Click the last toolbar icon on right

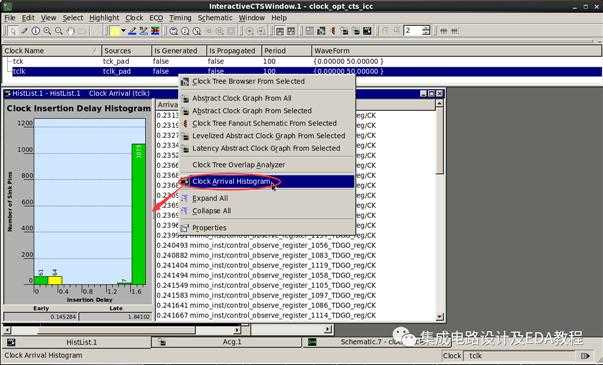(455, 31)
